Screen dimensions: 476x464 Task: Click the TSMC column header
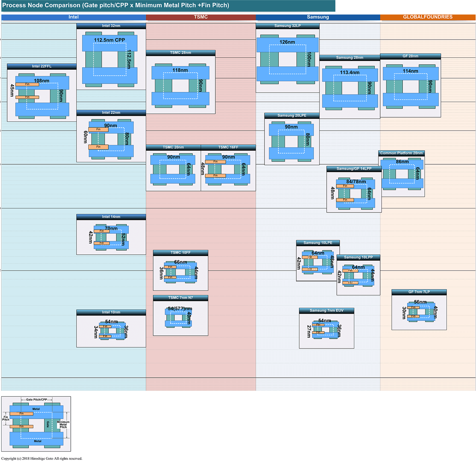coord(201,17)
